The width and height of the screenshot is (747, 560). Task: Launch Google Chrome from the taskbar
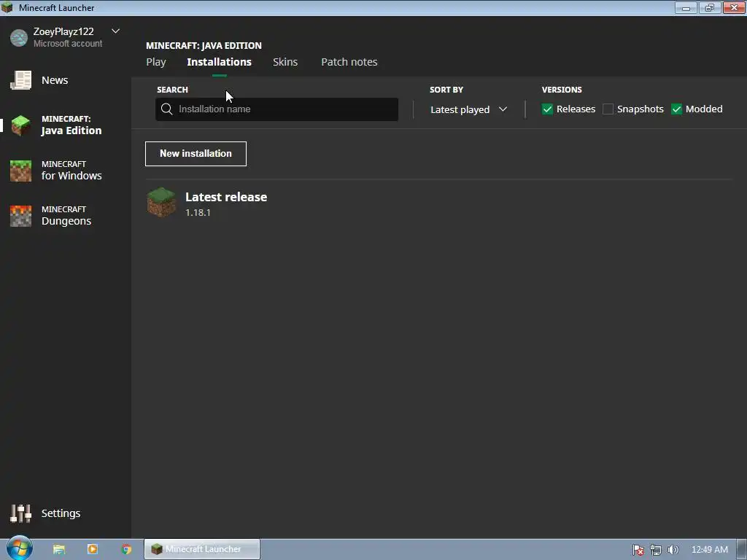[x=126, y=549]
